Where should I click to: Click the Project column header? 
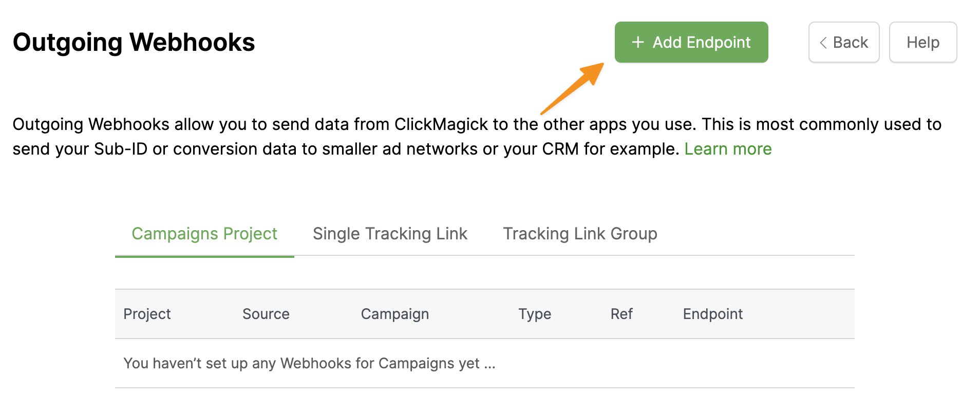(x=147, y=314)
